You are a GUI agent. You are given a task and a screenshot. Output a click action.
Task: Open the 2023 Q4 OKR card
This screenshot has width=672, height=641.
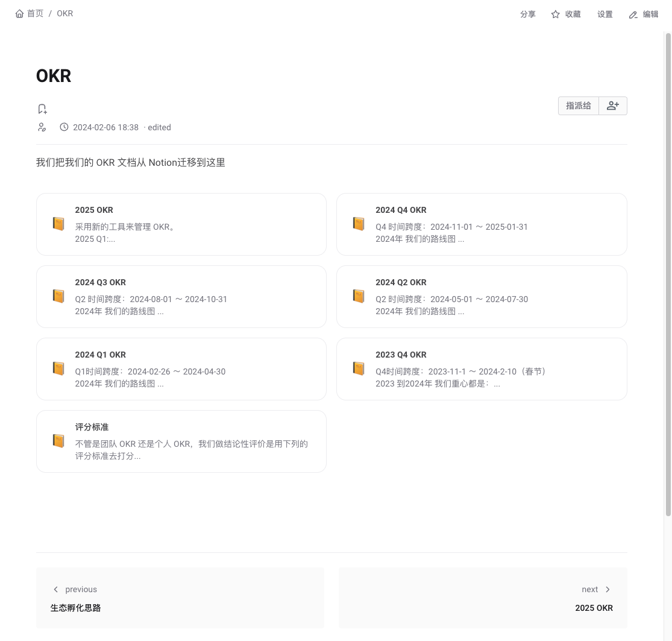481,369
